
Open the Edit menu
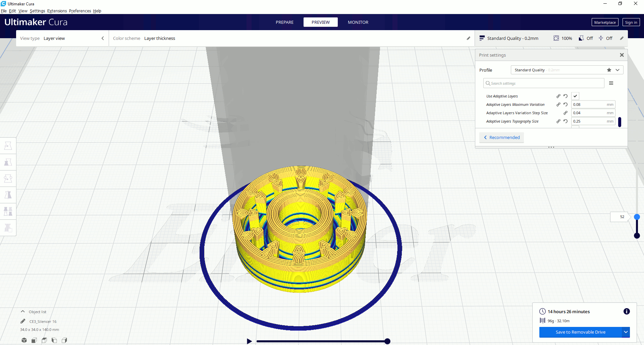(12, 11)
